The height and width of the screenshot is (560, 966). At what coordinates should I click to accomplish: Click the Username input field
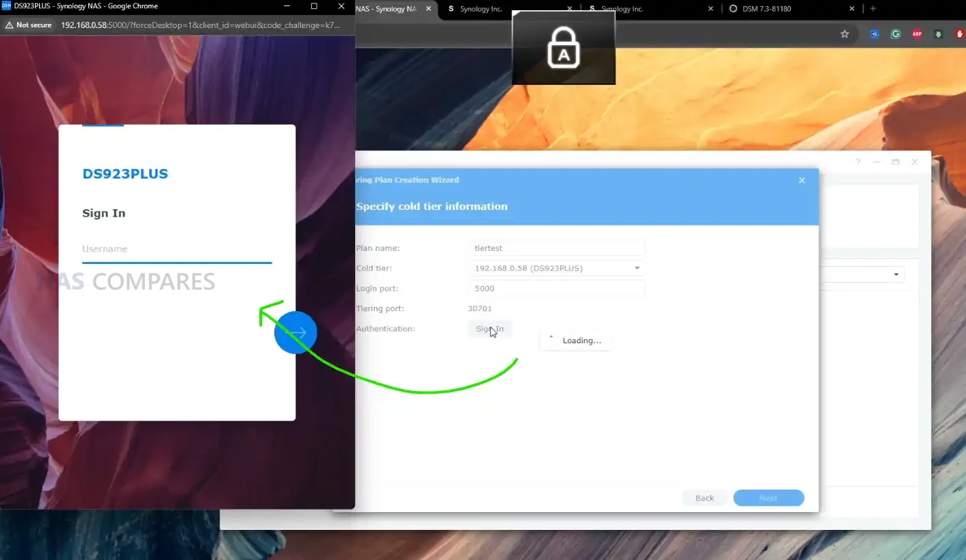(177, 250)
